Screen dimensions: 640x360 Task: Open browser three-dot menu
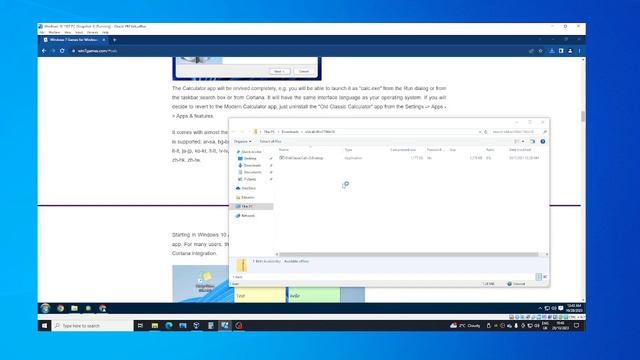[x=580, y=51]
